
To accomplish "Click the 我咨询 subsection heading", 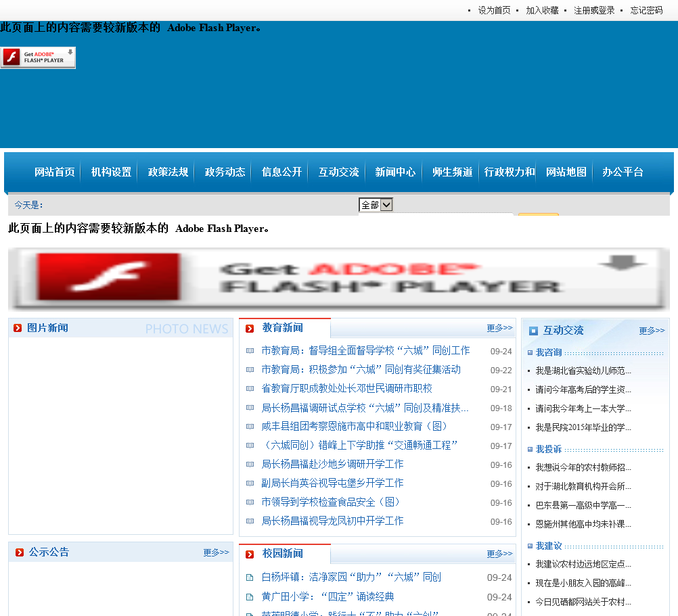I will pyautogui.click(x=549, y=352).
